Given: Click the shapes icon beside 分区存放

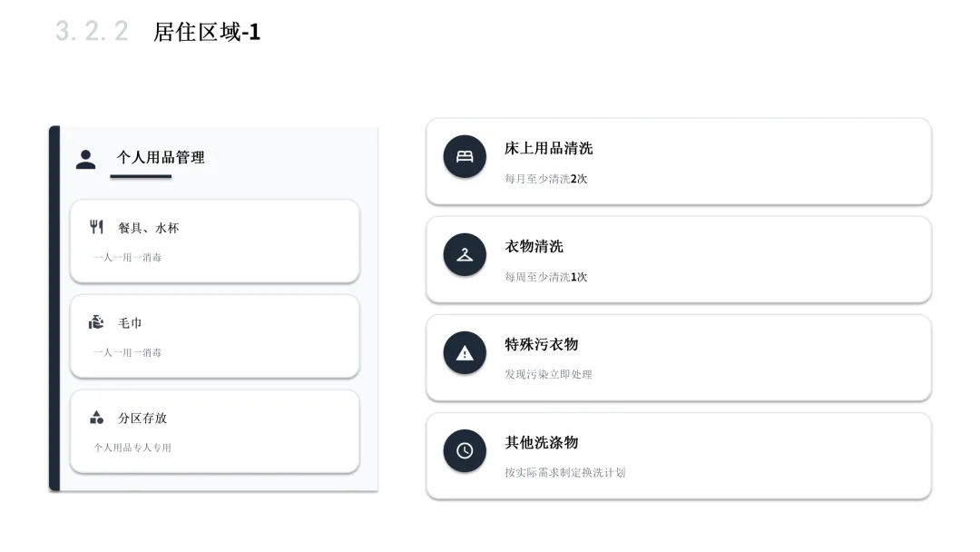Looking at the screenshot, I should (x=96, y=418).
